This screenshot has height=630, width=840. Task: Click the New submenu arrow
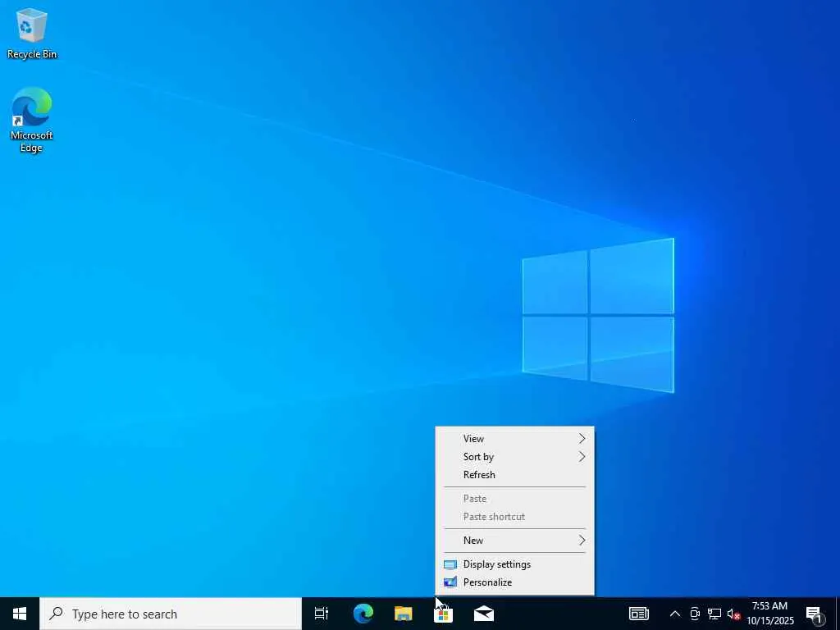pyautogui.click(x=582, y=541)
